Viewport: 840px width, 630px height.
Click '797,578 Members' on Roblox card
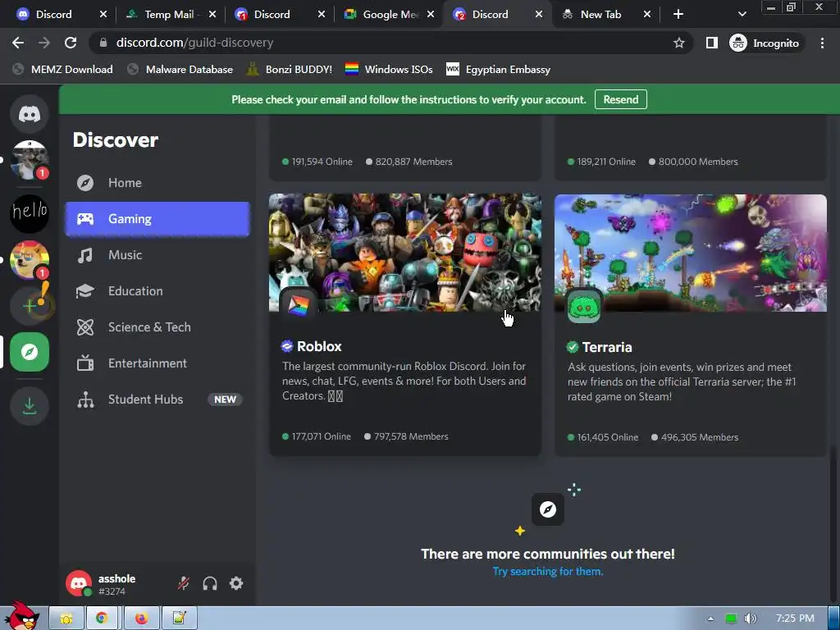(411, 436)
